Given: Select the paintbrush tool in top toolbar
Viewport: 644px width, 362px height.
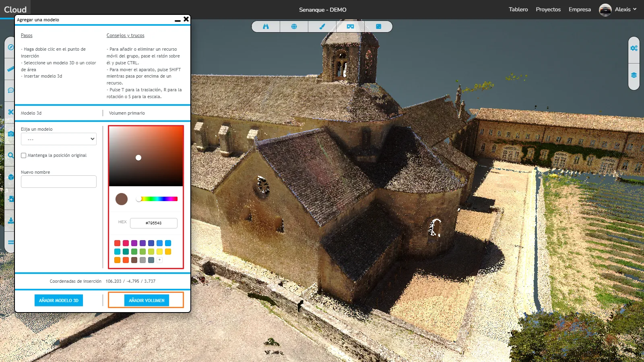Looking at the screenshot, I should tap(322, 27).
